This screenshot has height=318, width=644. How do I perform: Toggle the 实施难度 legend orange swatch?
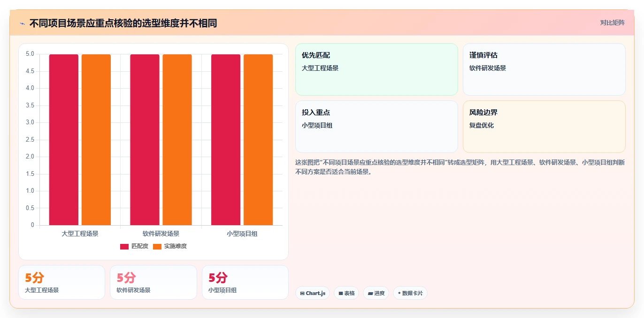[157, 246]
